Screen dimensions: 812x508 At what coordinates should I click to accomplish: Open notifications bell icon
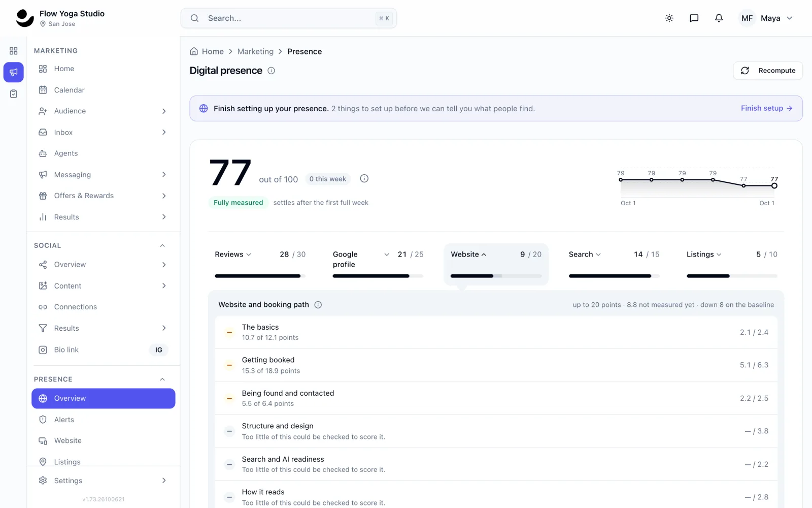tap(719, 18)
